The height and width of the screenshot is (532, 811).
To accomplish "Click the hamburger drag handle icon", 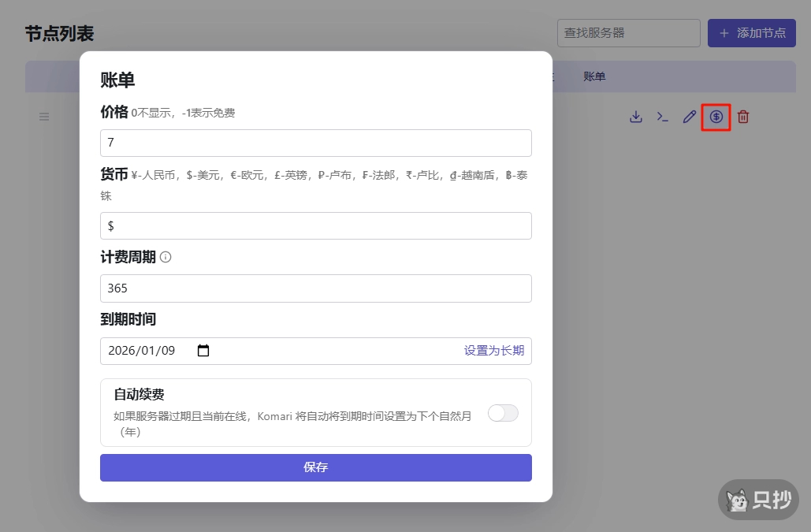I will coord(43,116).
